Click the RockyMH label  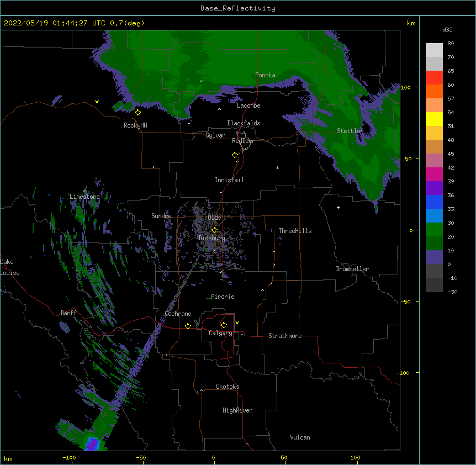[135, 125]
